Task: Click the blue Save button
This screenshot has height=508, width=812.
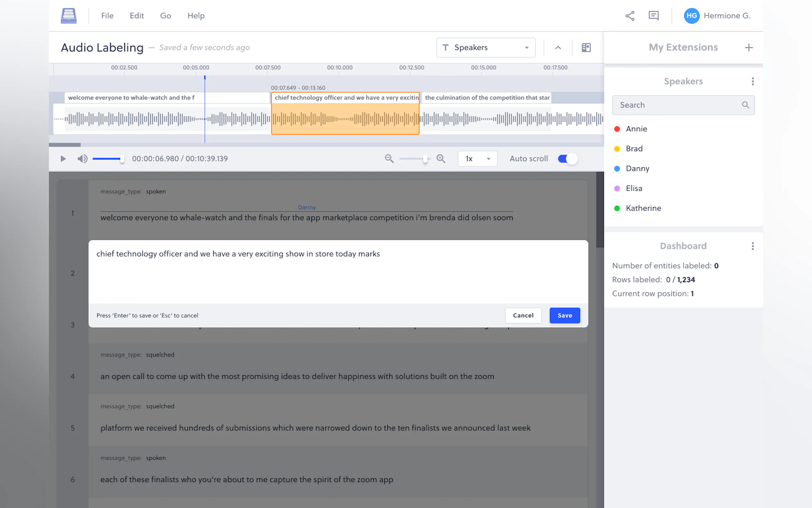Action: 565,315
